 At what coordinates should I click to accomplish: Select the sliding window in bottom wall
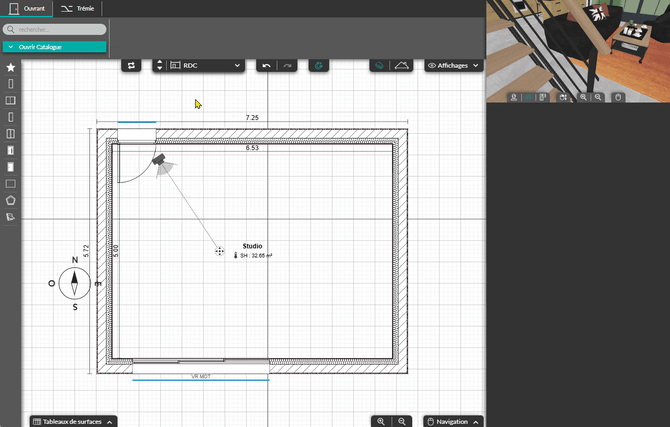pos(201,367)
